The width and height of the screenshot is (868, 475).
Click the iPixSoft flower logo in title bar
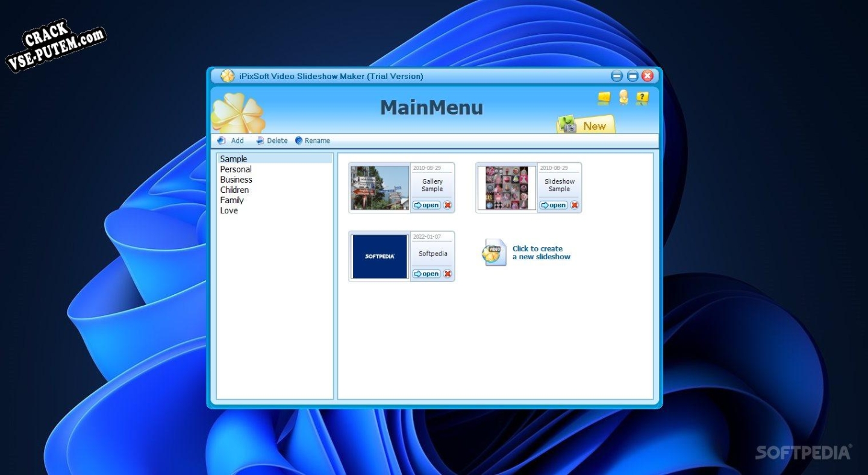tap(228, 76)
